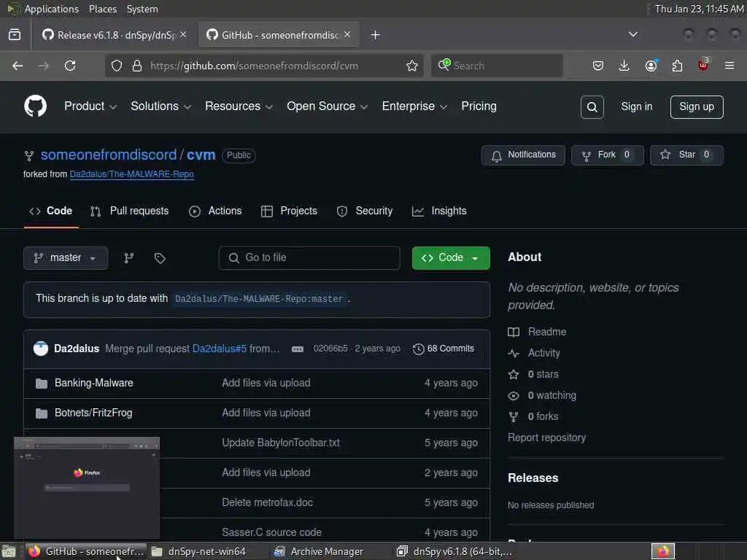Click the Sign up button
The image size is (747, 560).
pyautogui.click(x=697, y=107)
